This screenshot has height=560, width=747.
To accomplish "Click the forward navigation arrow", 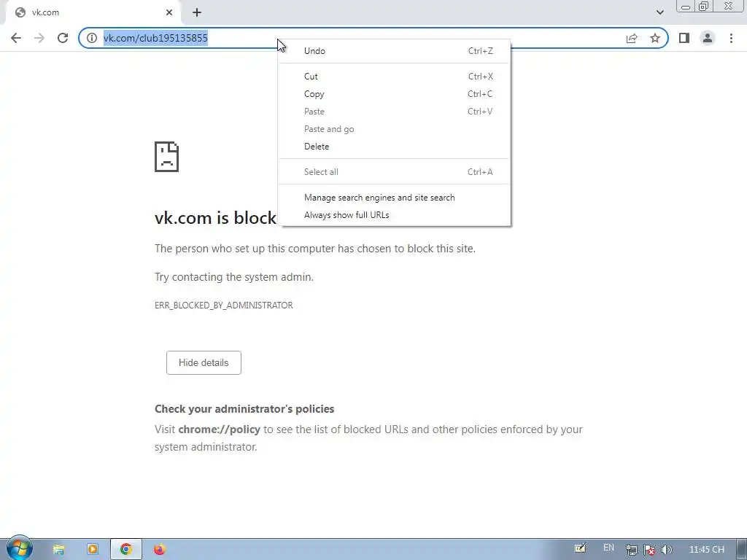I will pyautogui.click(x=39, y=38).
